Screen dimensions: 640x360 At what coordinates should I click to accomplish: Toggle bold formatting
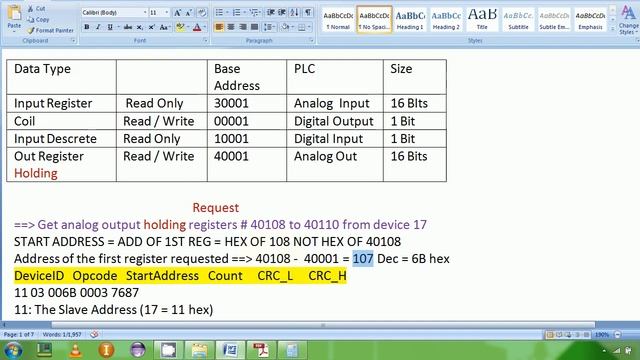[x=87, y=27]
